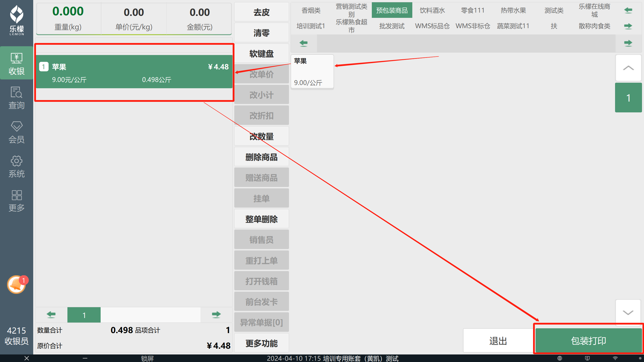Click the product list up chevron
The width and height of the screenshot is (644, 362).
(x=628, y=68)
